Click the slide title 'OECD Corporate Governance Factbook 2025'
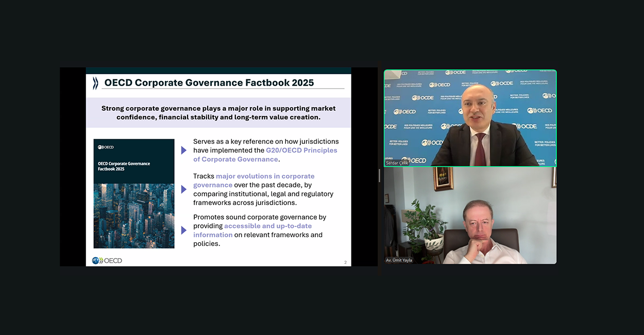Screen dimensions: 644x335 (209, 83)
